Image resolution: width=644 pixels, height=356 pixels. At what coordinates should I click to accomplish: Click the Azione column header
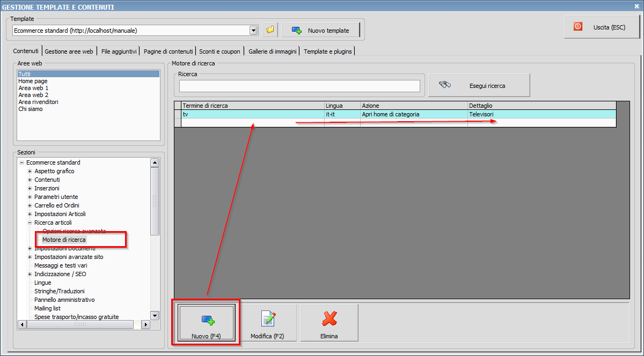[414, 106]
